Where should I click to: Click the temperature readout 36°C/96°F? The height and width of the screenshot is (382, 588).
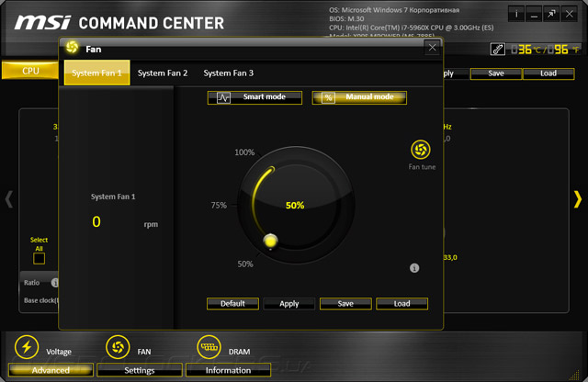(545, 49)
